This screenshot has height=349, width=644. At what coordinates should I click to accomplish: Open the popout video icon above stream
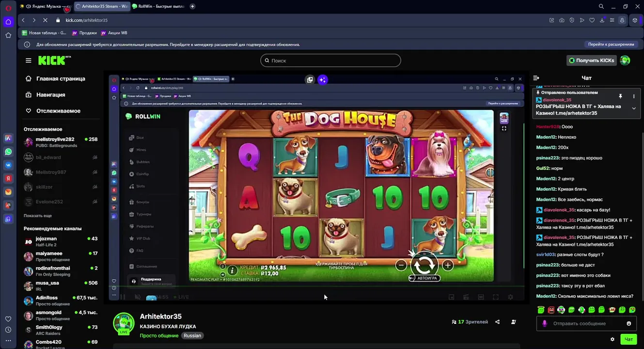coord(310,80)
